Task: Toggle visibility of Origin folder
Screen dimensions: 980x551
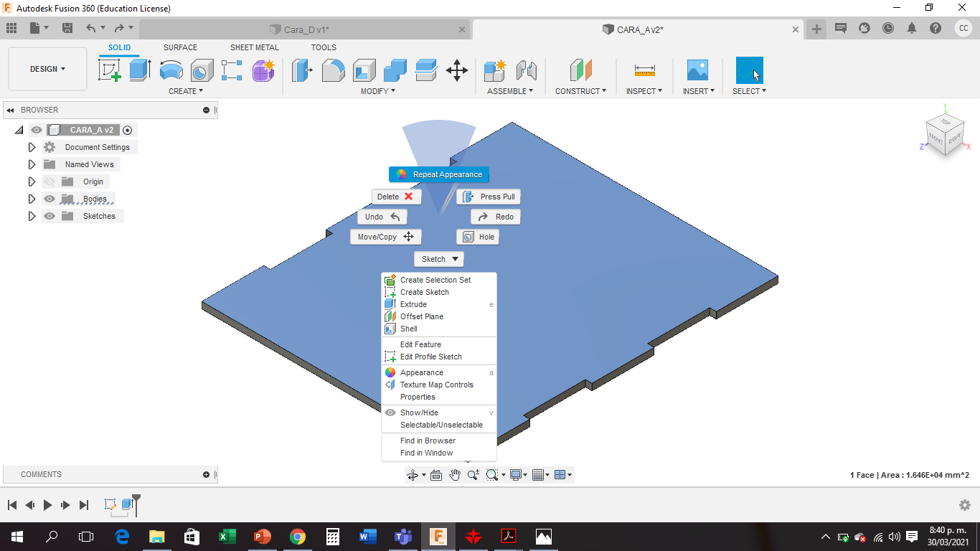Action: click(x=50, y=182)
